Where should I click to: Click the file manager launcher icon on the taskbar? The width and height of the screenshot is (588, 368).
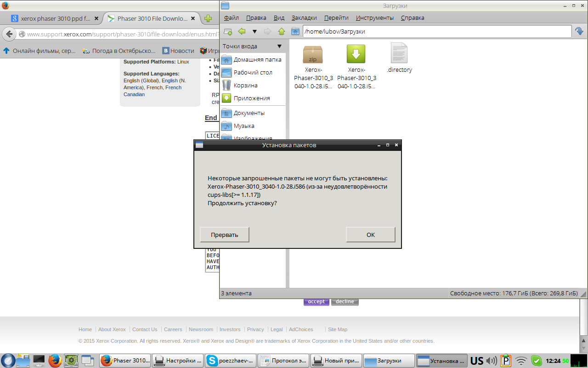[23, 361]
